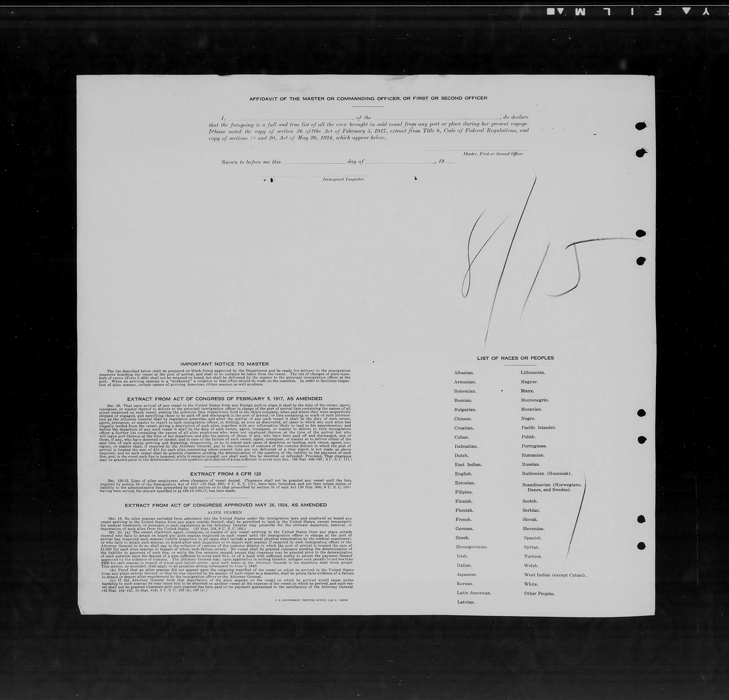Click "Lithuanian." in the races list
Screen dimensions: 729x700
point(533,372)
